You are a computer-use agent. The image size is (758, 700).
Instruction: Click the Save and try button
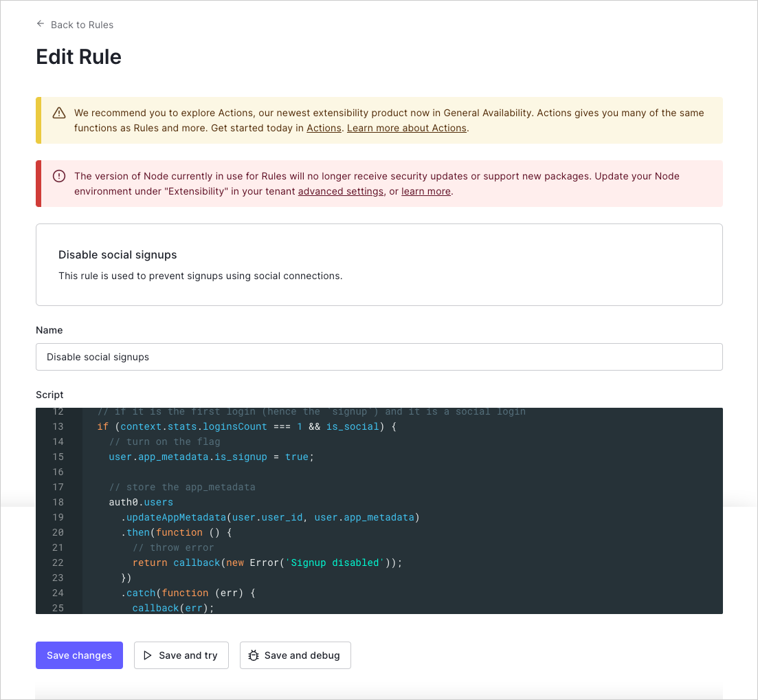point(181,655)
